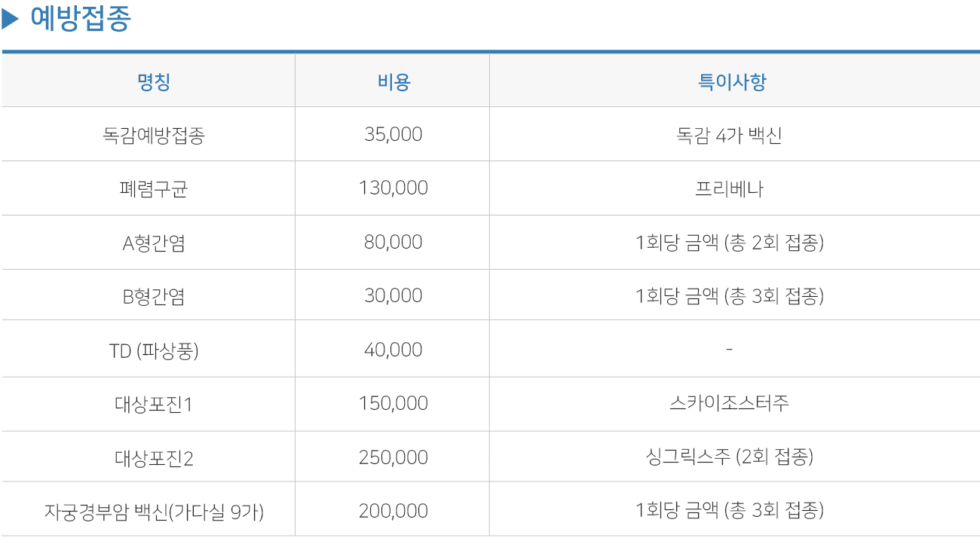
Task: Click the blue triangle beside 예방접종
Action: click(x=11, y=20)
